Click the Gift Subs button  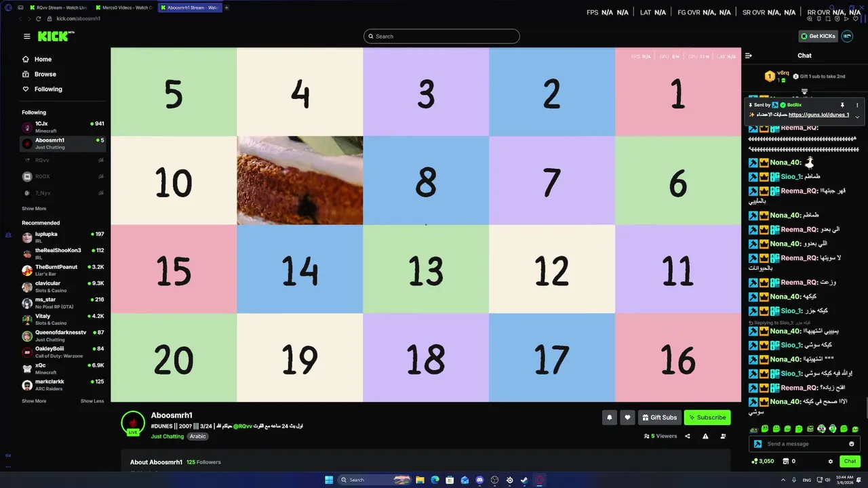pyautogui.click(x=660, y=418)
